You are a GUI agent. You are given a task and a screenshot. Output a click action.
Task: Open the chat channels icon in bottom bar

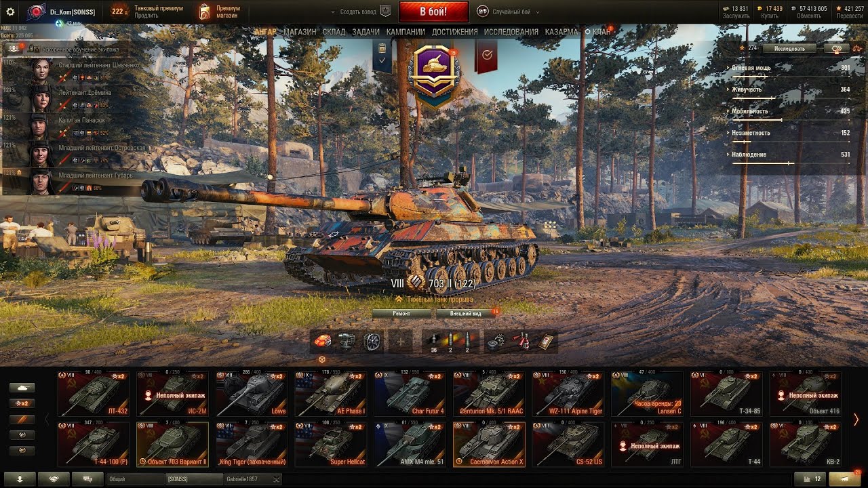coord(87,479)
